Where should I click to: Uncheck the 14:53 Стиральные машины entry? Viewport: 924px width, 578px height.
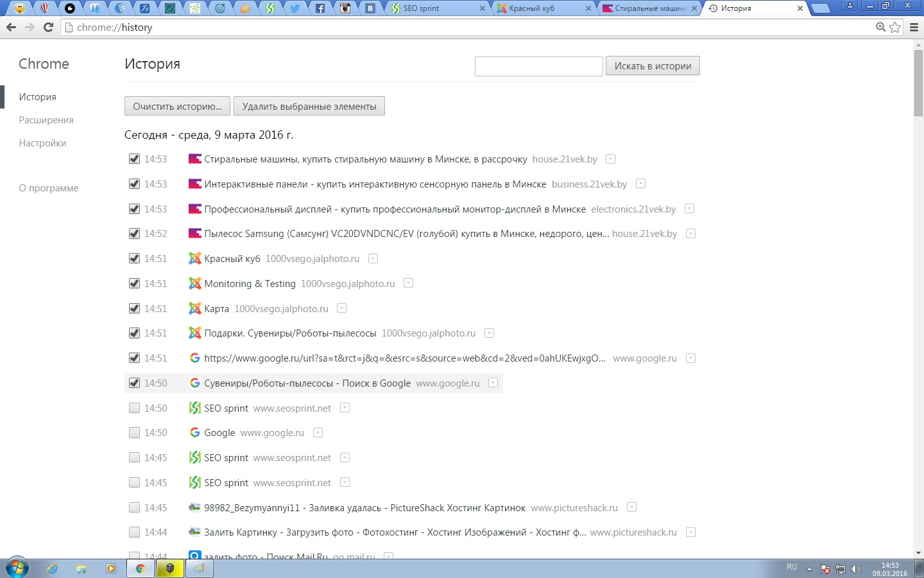tap(134, 159)
